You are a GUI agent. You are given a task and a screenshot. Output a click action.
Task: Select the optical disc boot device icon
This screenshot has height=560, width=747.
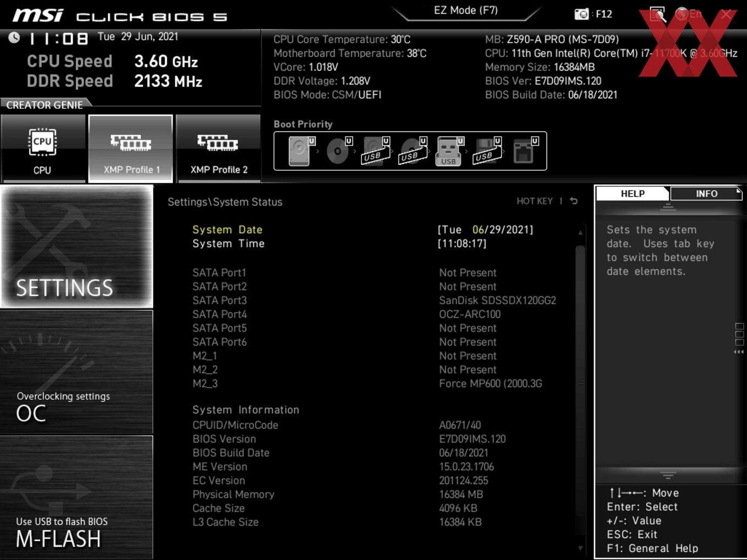click(x=338, y=151)
